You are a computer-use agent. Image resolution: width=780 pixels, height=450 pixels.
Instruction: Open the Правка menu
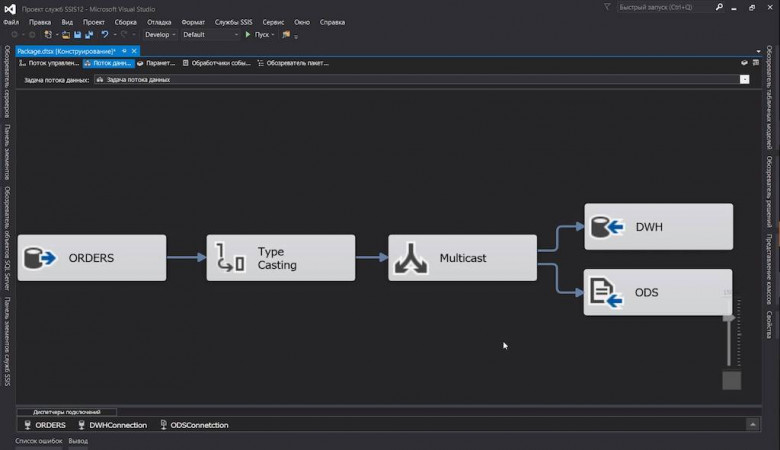(x=40, y=22)
